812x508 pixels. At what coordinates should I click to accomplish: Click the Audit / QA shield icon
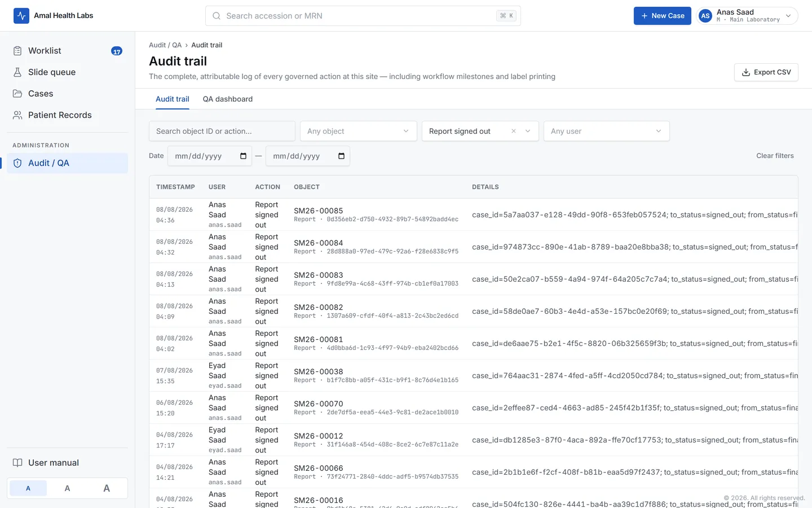17,163
